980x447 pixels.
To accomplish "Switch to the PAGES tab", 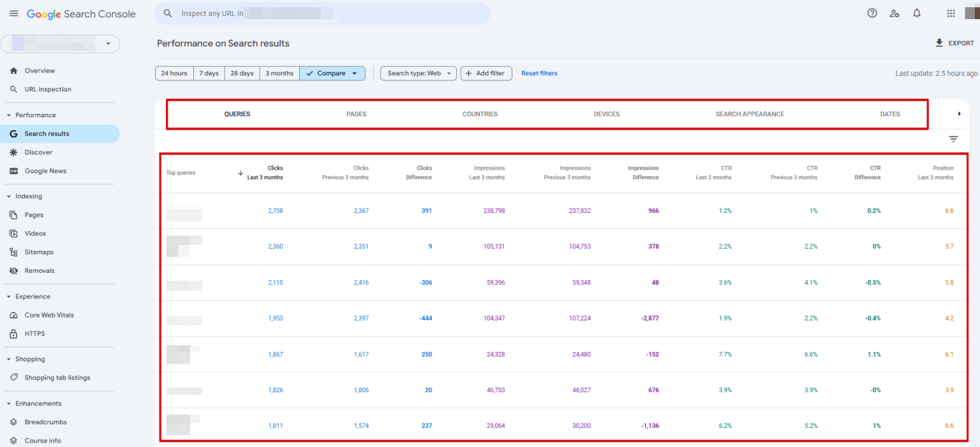I will 356,114.
